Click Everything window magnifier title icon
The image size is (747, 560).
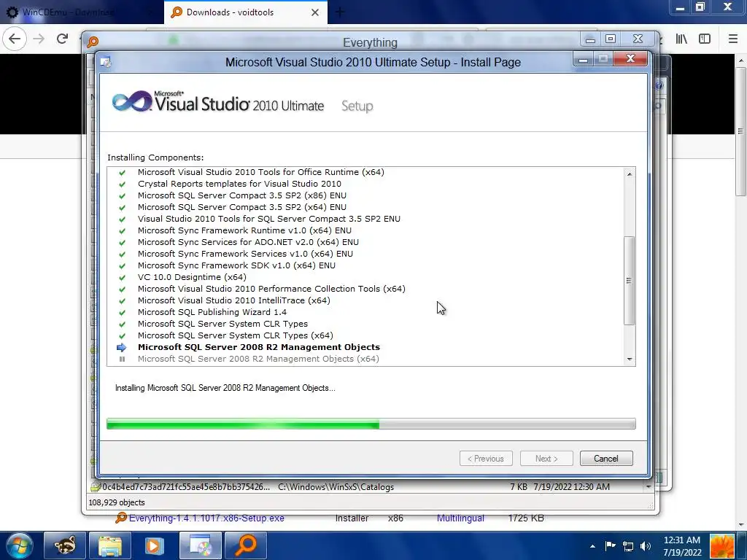tap(93, 42)
